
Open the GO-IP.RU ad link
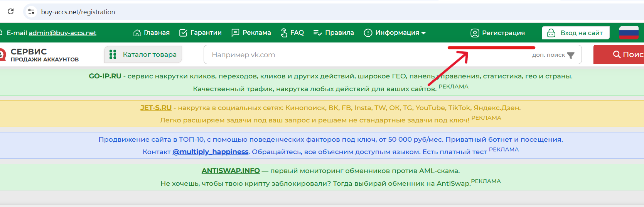[x=105, y=76]
